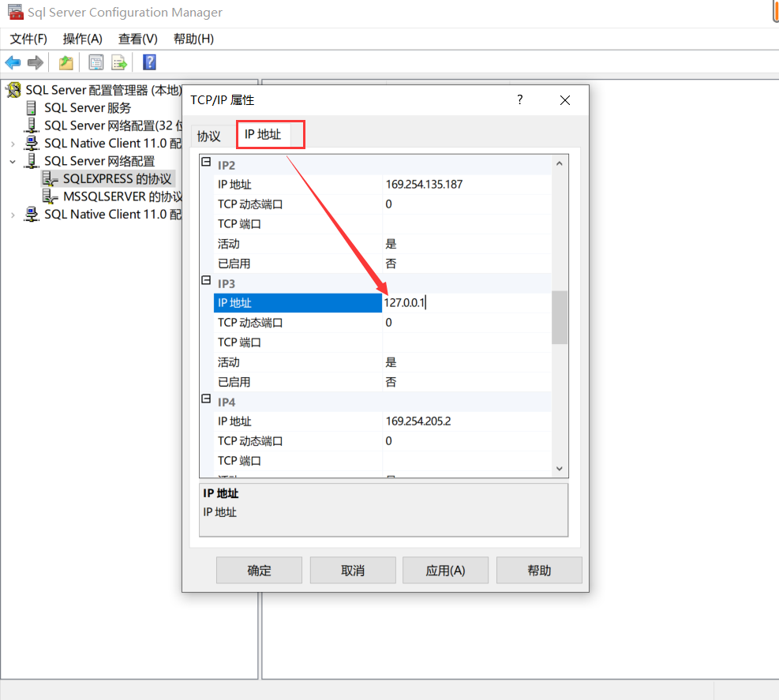Image resolution: width=779 pixels, height=700 pixels.
Task: Click IP2 TCP 动态端口 row
Action: [x=382, y=204]
